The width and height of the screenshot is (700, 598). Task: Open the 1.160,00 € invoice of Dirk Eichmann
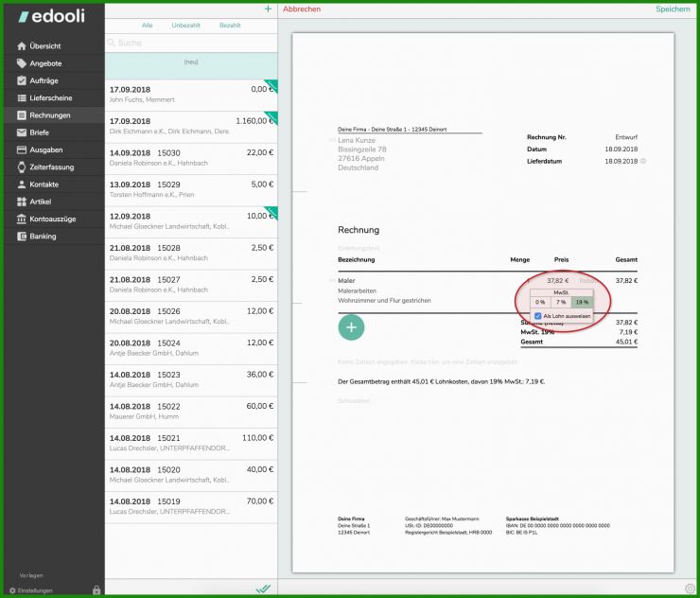[191, 127]
